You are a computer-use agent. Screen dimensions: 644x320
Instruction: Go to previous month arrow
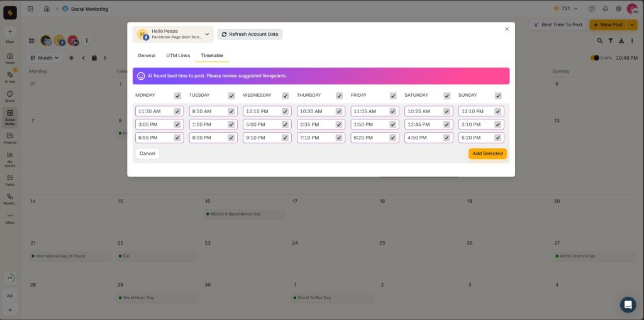point(84,58)
